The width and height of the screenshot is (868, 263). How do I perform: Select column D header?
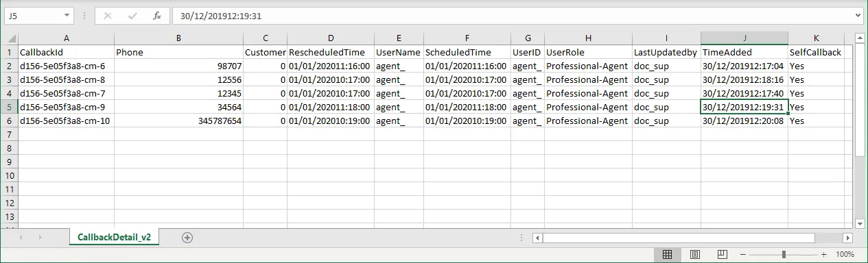[x=331, y=38]
